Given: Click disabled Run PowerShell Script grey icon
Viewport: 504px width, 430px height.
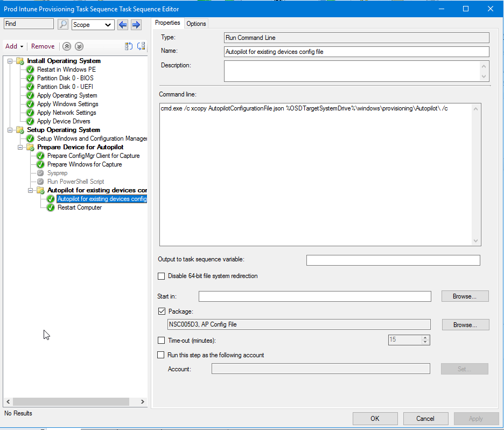Looking at the screenshot, I should (x=40, y=182).
